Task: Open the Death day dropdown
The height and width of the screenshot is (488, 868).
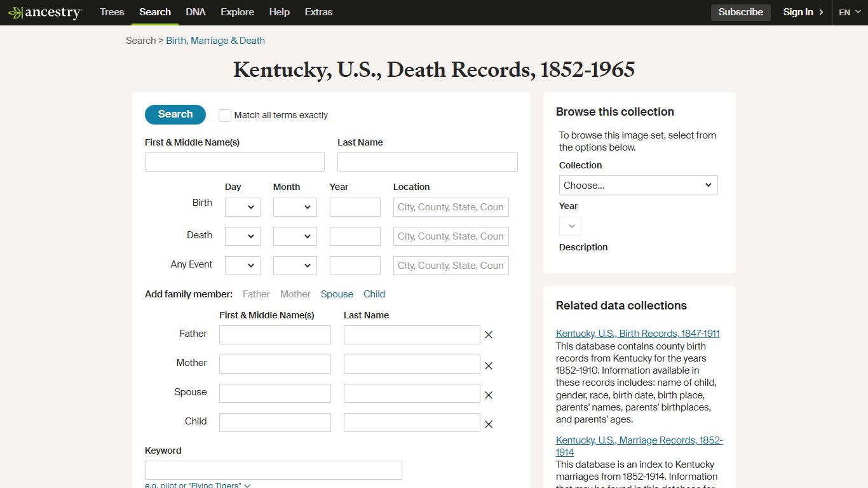Action: pos(243,236)
